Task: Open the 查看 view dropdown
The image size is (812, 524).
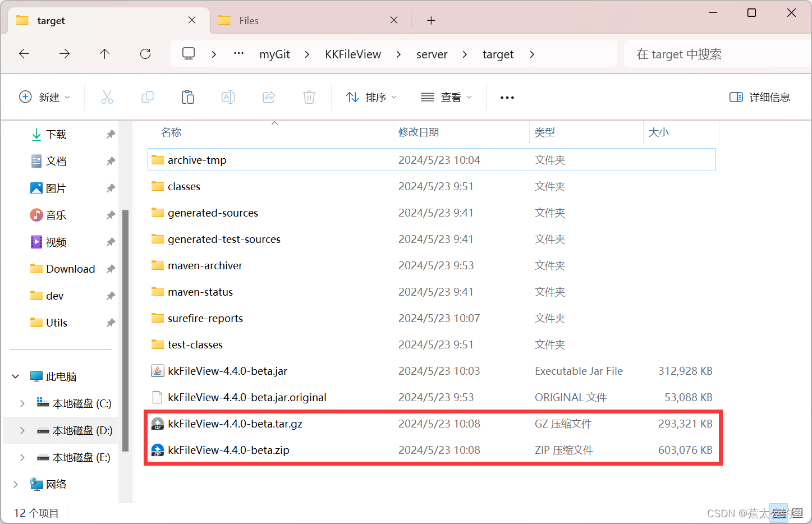Action: tap(446, 96)
